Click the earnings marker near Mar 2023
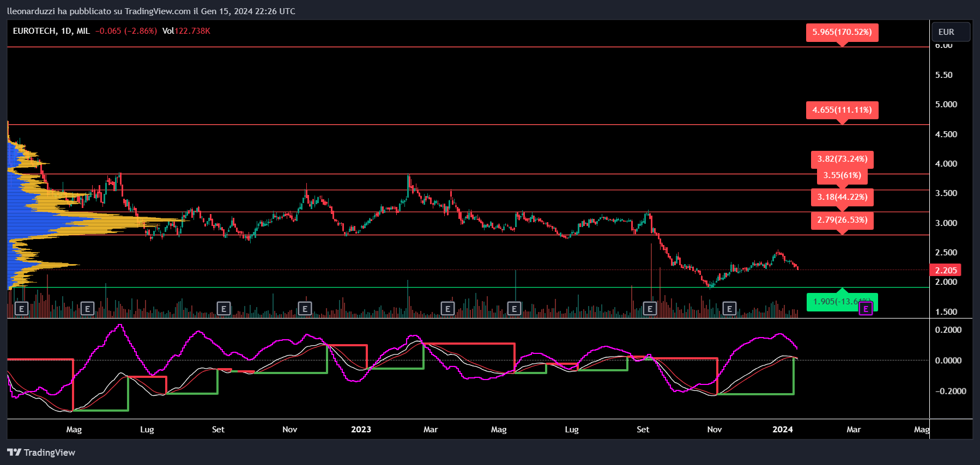980x465 pixels. (x=447, y=309)
